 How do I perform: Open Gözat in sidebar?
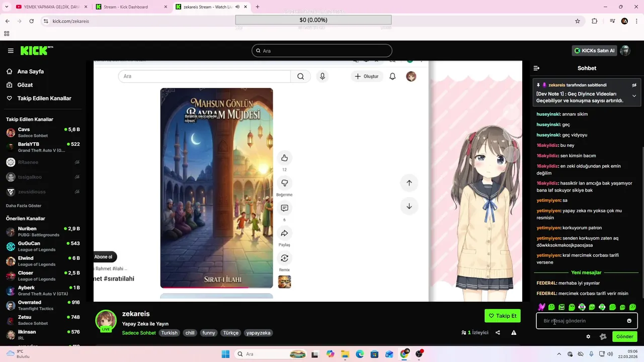pyautogui.click(x=25, y=85)
